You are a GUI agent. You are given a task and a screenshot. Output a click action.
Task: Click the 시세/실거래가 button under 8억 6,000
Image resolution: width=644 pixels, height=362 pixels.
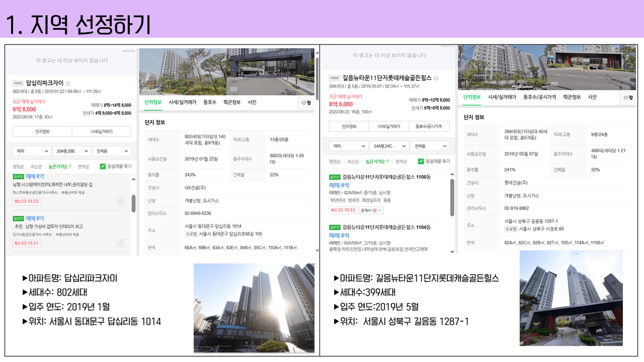point(389,126)
